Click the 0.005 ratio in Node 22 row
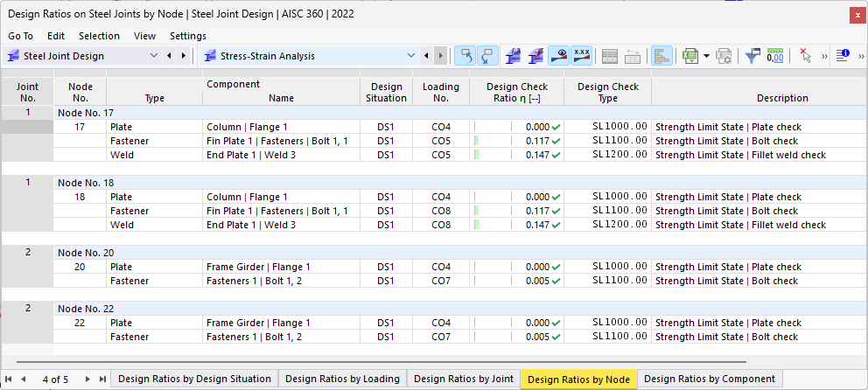 tap(537, 337)
